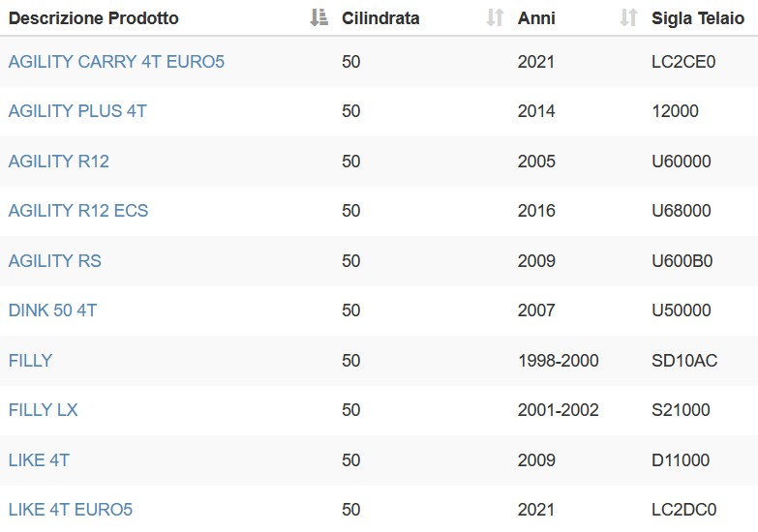Select the FILLY product link
The image size is (758, 532).
(30, 361)
